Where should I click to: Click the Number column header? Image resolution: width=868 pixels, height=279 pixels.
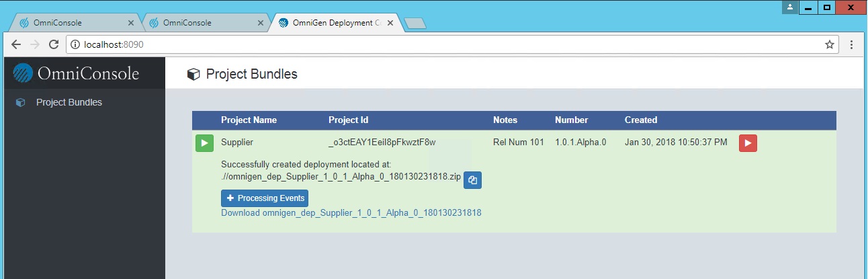coord(571,120)
